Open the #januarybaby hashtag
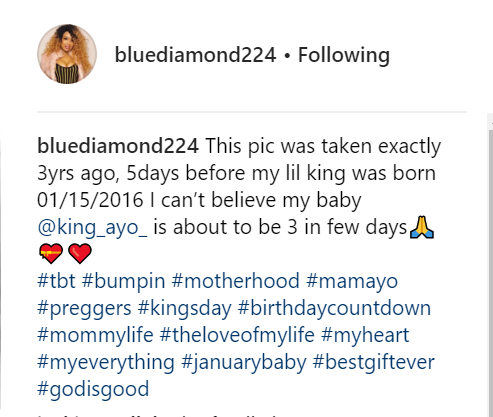 point(244,363)
